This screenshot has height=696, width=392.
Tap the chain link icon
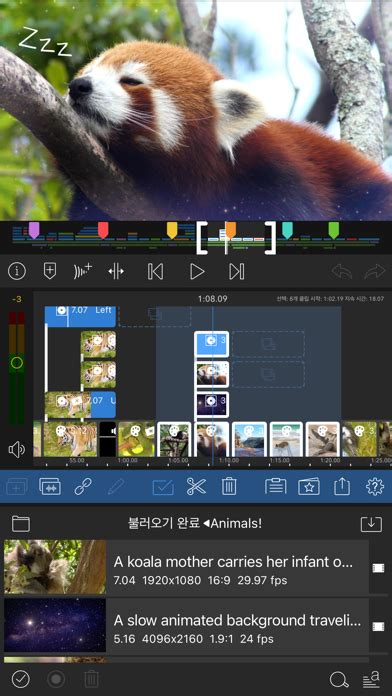(83, 487)
